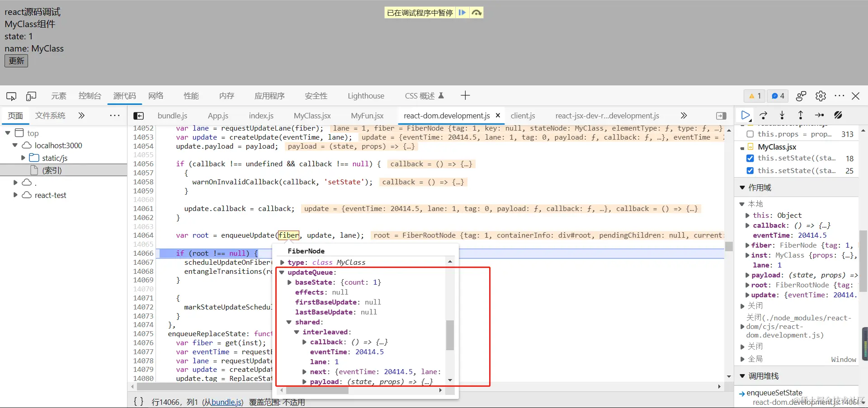Collapse the MyClass.jsx breakpoint group
Image resolution: width=868 pixels, height=408 pixels.
[x=742, y=147]
